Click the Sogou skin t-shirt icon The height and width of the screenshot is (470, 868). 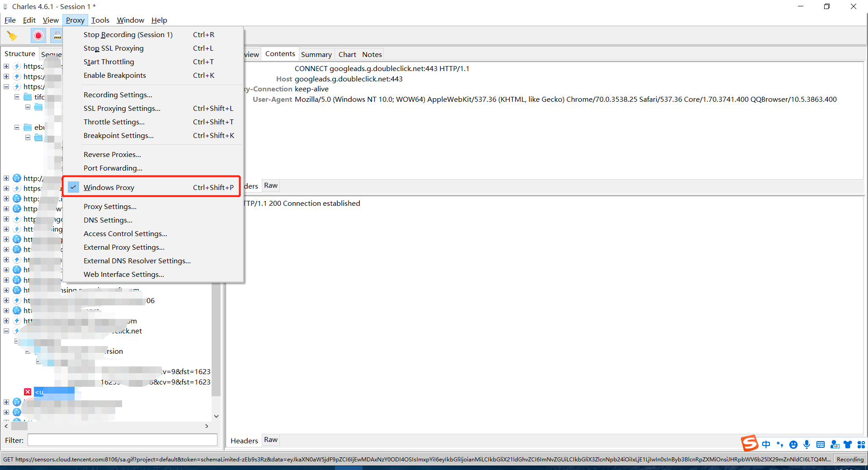[848, 445]
